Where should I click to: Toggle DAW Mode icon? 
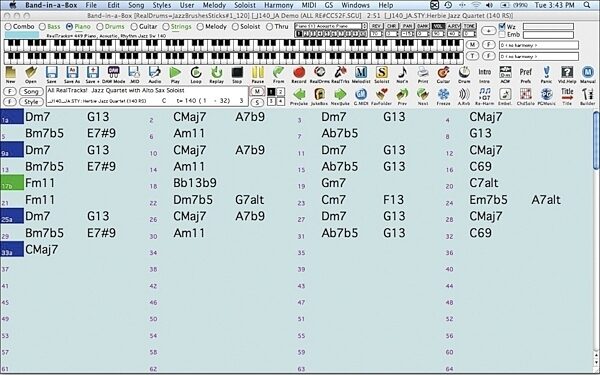click(x=113, y=74)
